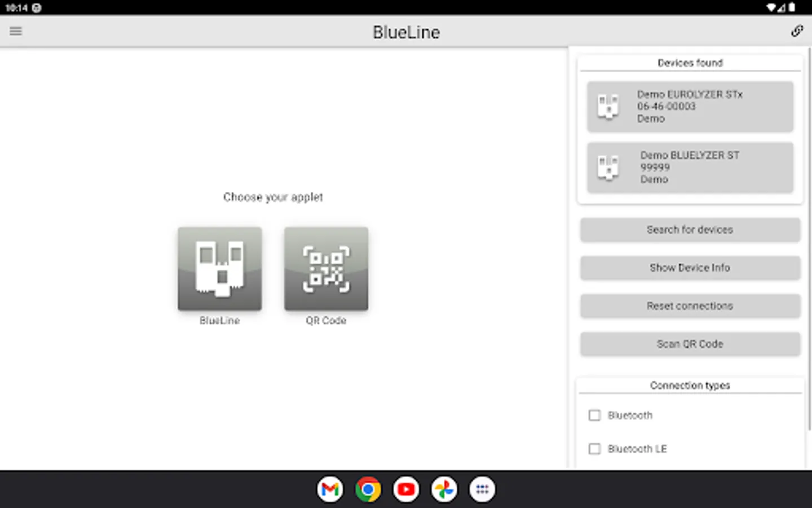This screenshot has width=812, height=508.
Task: Click the status bar clock 10:14
Action: [x=16, y=8]
